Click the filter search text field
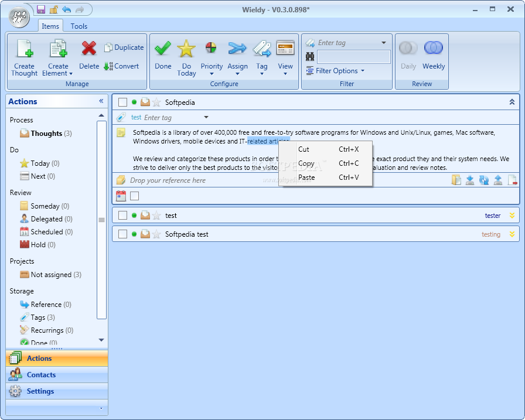The height and width of the screenshot is (420, 525). pos(353,57)
